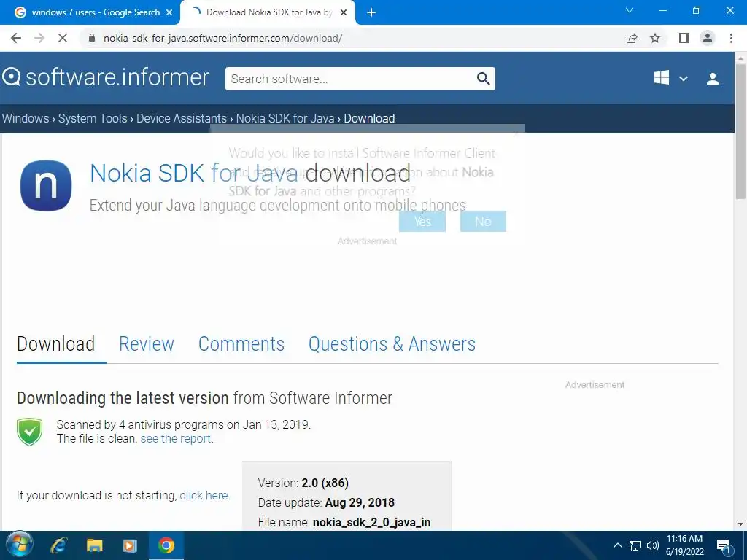Launch Internet Explorer from taskbar

(59, 545)
